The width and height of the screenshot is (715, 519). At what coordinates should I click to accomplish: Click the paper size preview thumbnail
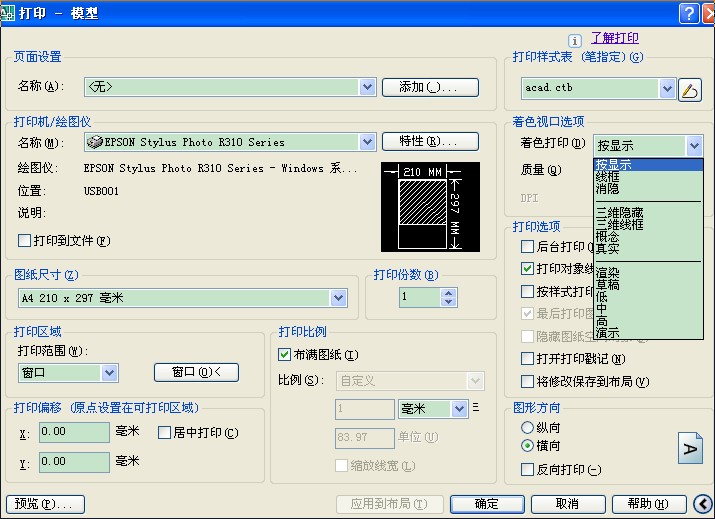(x=430, y=207)
